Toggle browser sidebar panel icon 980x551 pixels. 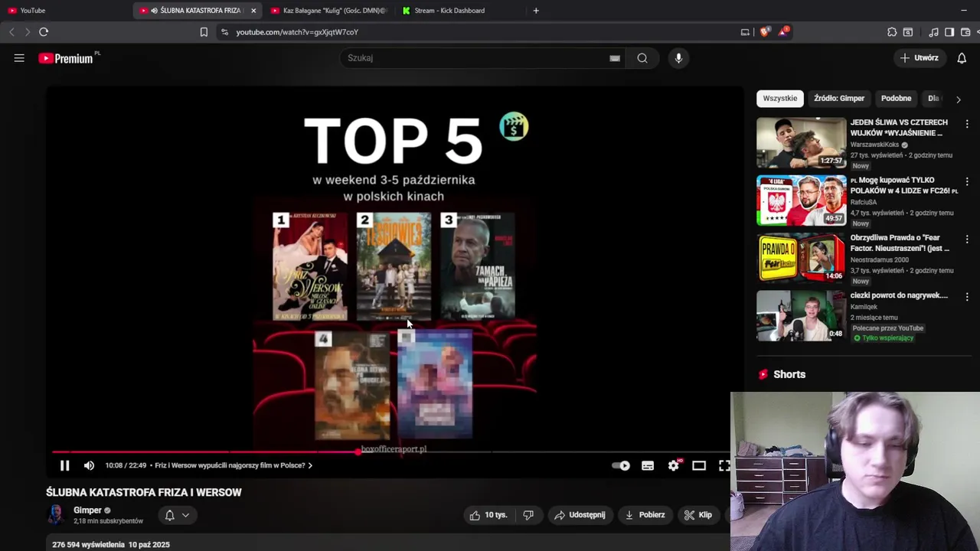[949, 32]
